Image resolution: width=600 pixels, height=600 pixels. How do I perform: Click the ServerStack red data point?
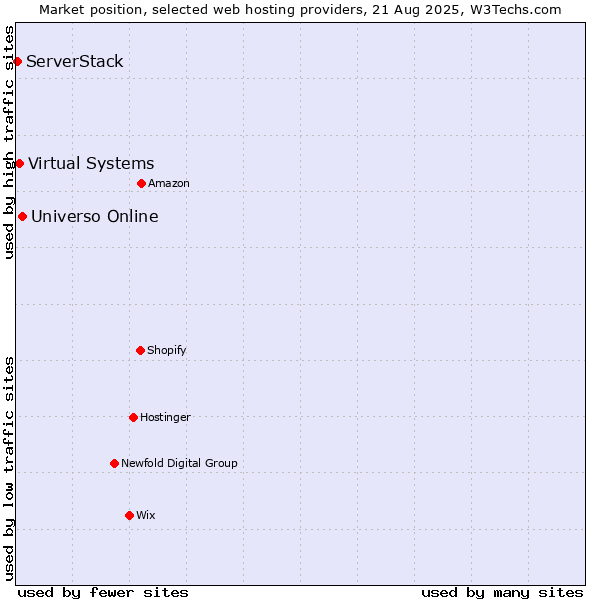pos(17,61)
